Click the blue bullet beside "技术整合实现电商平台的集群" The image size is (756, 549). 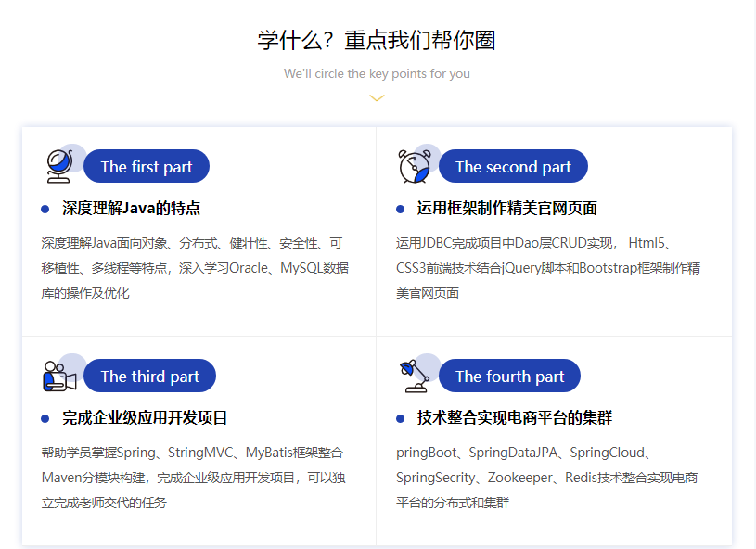[400, 419]
